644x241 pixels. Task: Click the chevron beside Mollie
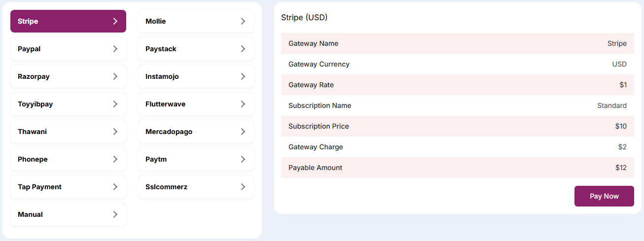click(x=243, y=21)
